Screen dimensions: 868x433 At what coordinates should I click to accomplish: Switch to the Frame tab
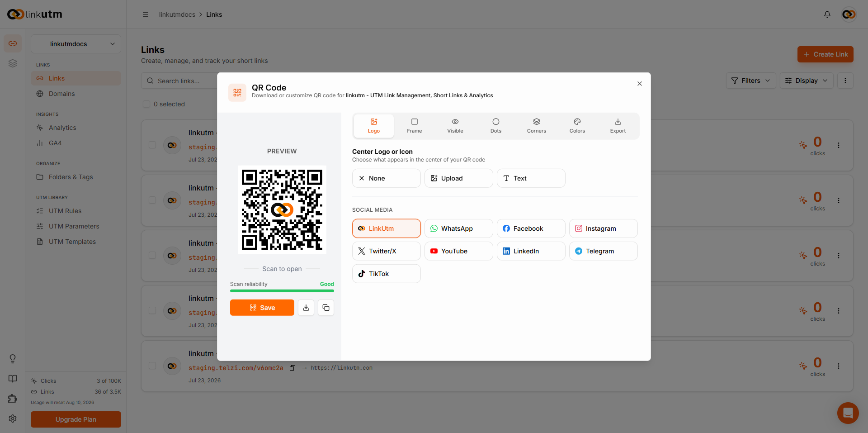point(415,126)
